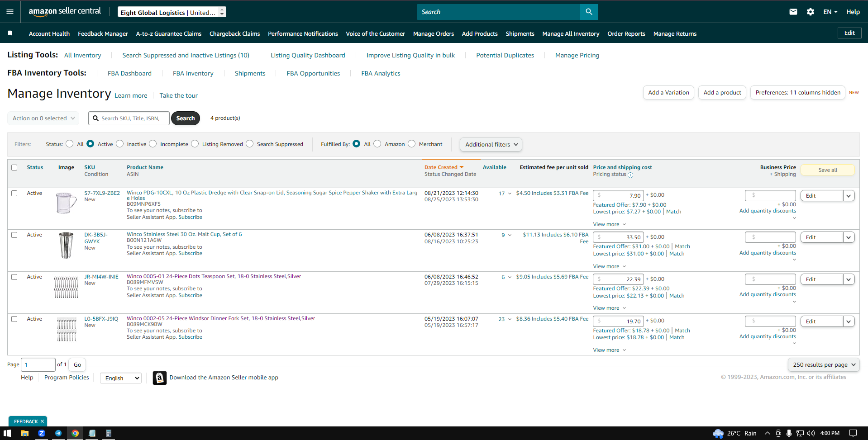Open the English language select in footer
Screen dimensions: 868x440
coord(121,378)
